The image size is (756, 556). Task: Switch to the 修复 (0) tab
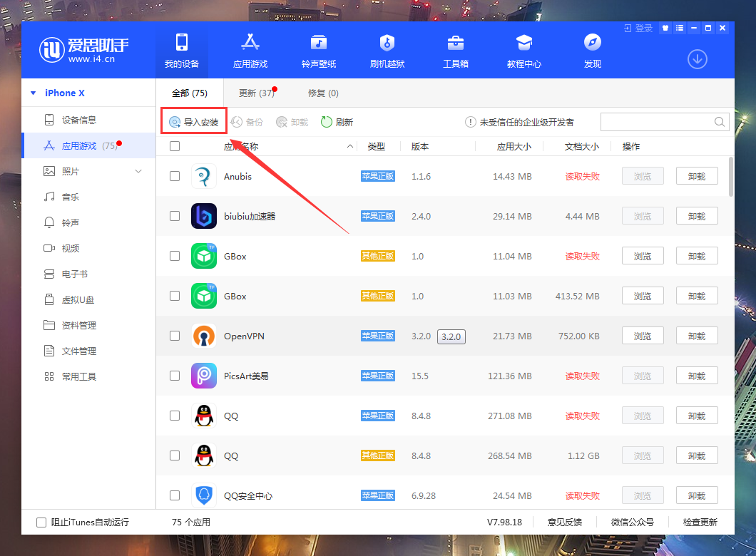click(323, 93)
